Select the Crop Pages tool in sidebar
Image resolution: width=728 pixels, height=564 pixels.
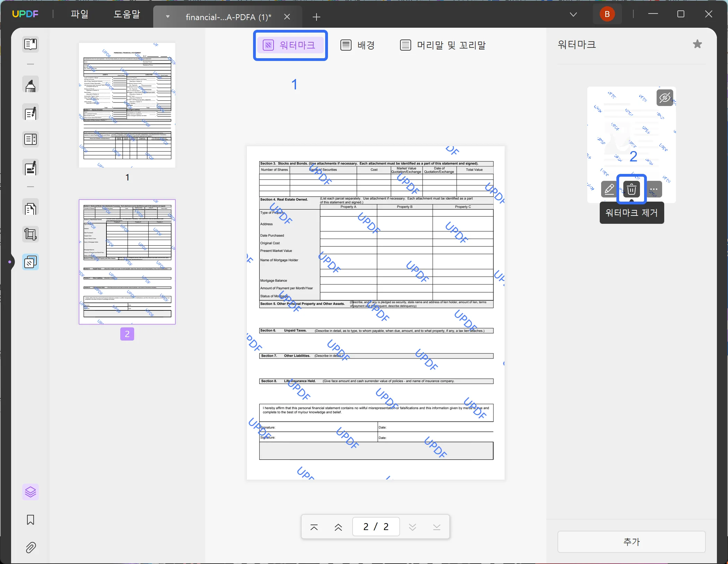[x=31, y=234]
